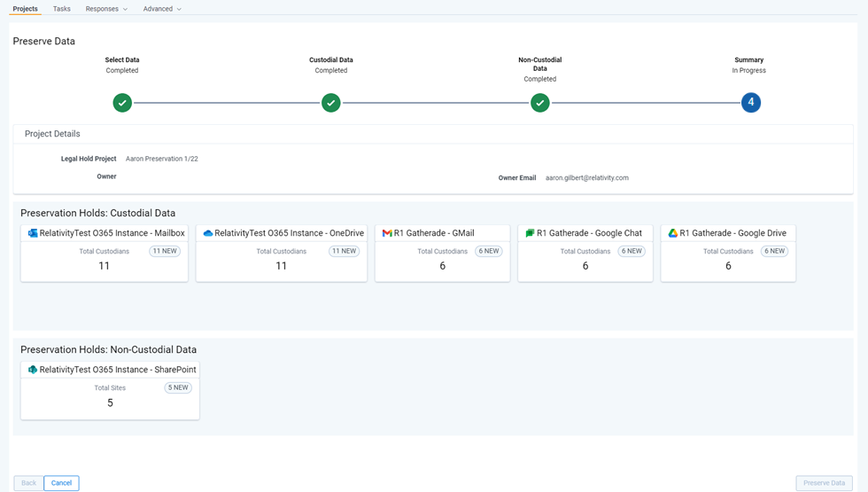Select the R1 Gatherade - Google Drive title
The width and height of the screenshot is (868, 492).
pyautogui.click(x=733, y=233)
